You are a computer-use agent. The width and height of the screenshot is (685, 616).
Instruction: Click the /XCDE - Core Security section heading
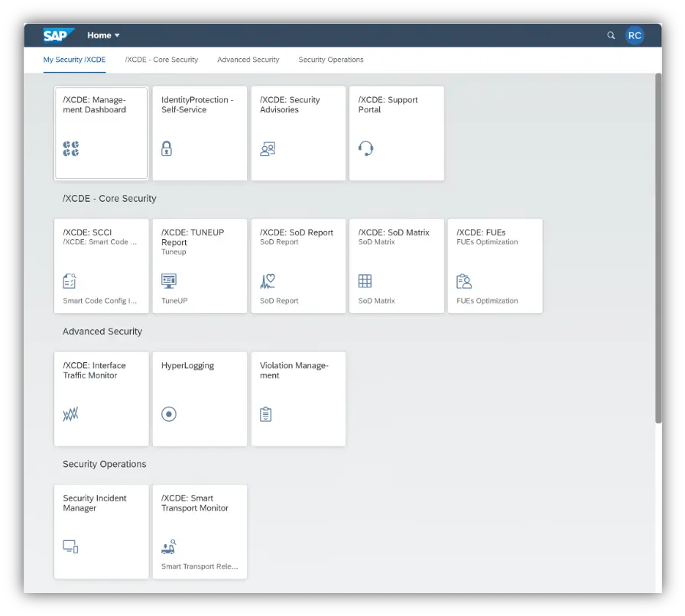[109, 199]
